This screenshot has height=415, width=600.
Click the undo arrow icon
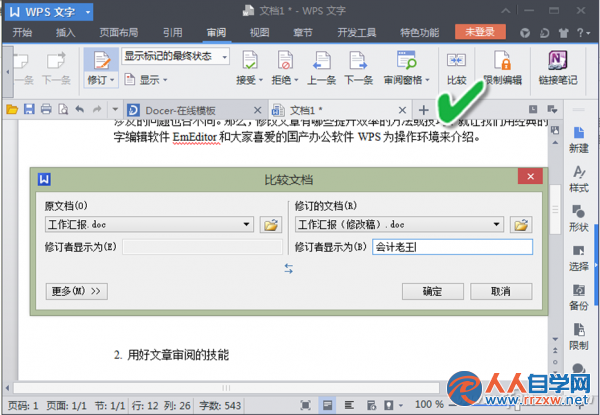coord(80,110)
